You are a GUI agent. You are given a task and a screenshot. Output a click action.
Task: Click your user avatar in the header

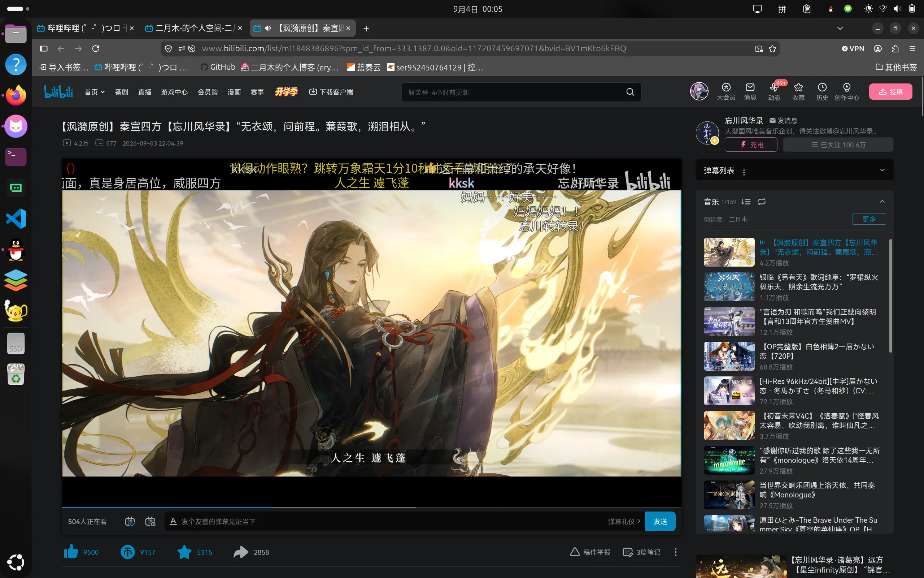(699, 92)
